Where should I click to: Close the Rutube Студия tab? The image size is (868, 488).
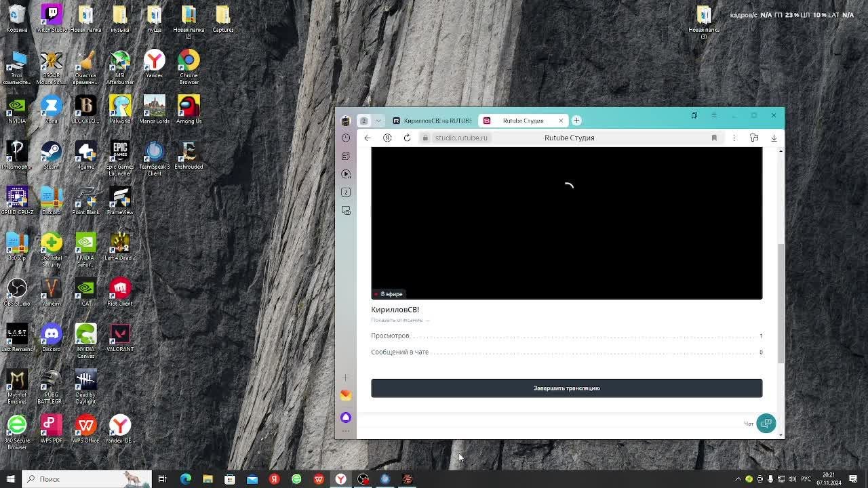pos(561,121)
